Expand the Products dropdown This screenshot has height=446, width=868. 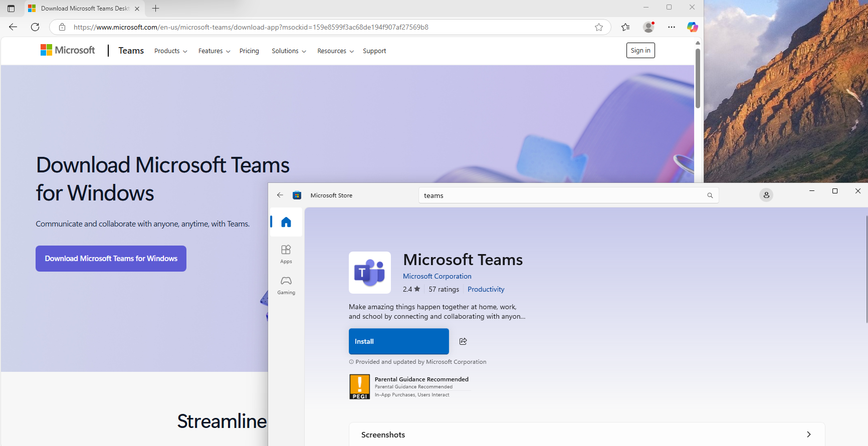171,51
